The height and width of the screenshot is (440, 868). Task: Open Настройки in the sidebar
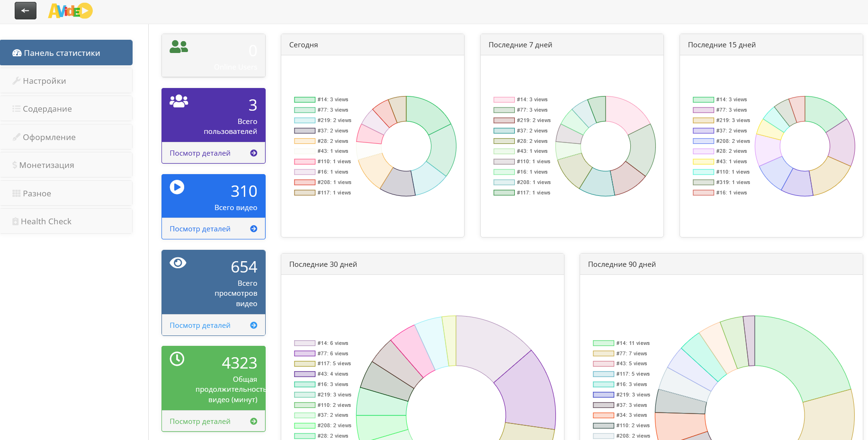click(x=66, y=81)
